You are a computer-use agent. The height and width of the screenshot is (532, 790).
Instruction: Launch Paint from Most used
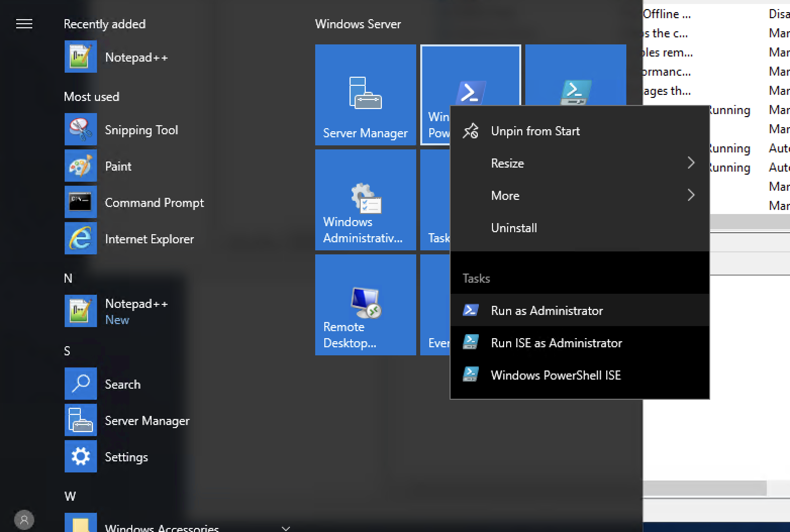tap(118, 166)
